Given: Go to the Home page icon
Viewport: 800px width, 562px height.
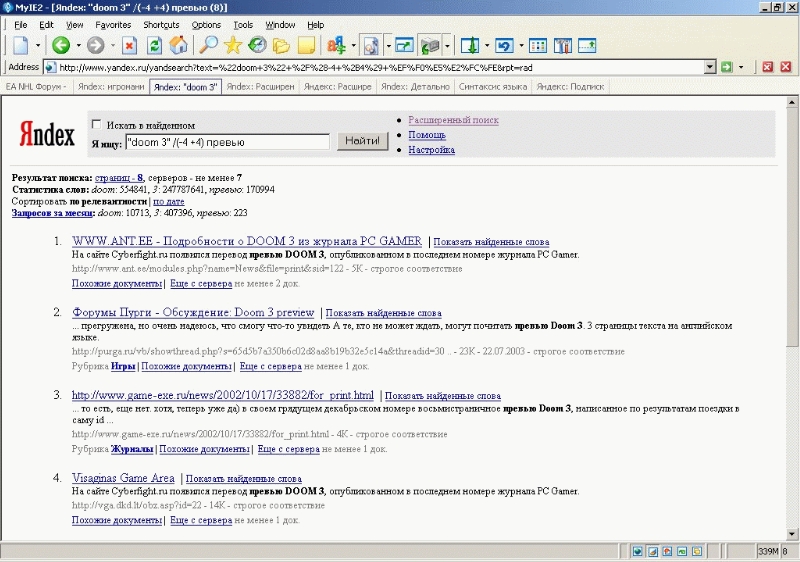Looking at the screenshot, I should coord(179,45).
